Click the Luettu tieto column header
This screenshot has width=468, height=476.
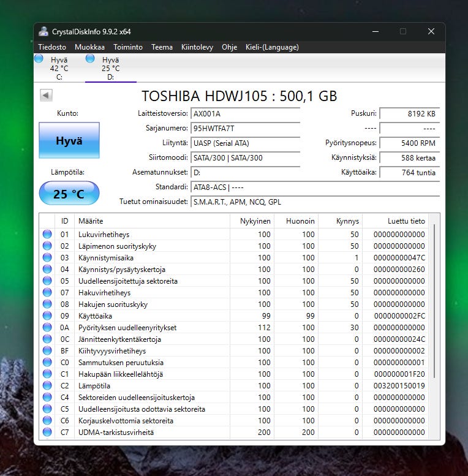(x=395, y=221)
